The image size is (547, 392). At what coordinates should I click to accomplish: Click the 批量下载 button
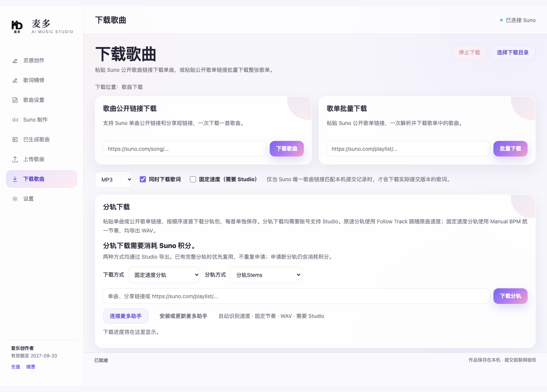511,149
